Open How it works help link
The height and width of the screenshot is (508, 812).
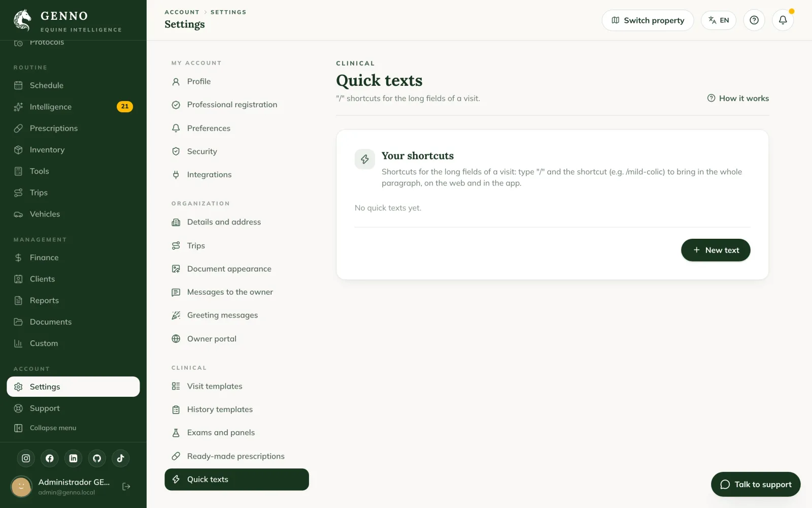[738, 99]
